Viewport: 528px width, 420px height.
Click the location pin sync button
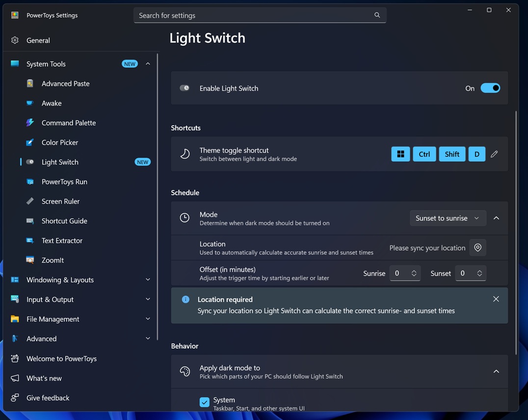tap(477, 248)
